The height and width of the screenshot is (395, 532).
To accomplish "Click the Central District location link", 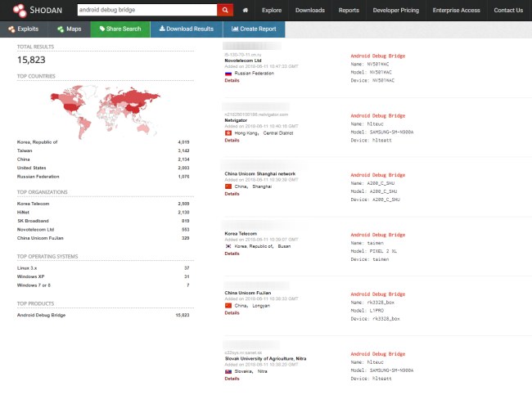I will (278, 133).
